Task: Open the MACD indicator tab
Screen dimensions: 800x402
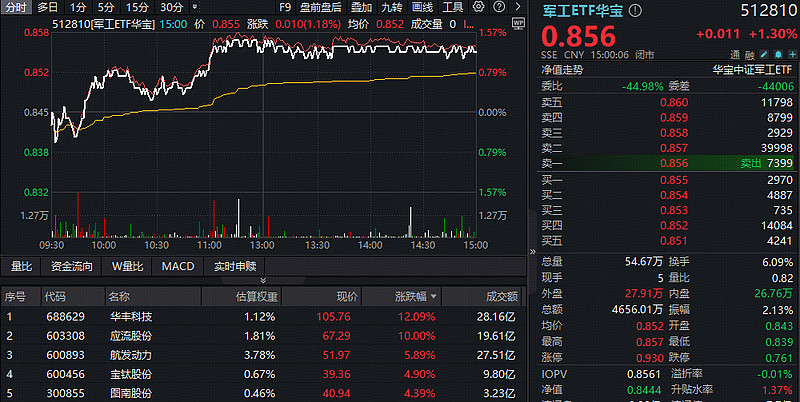Action: click(x=178, y=266)
